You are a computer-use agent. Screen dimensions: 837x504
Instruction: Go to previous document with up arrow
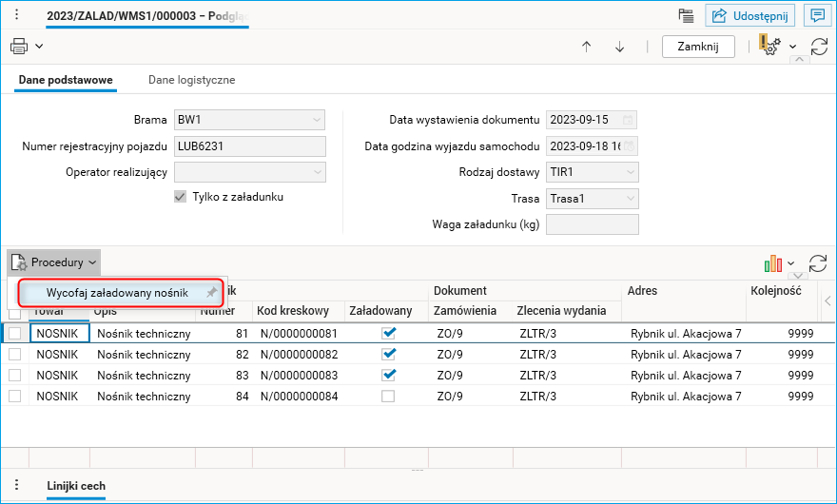point(586,47)
